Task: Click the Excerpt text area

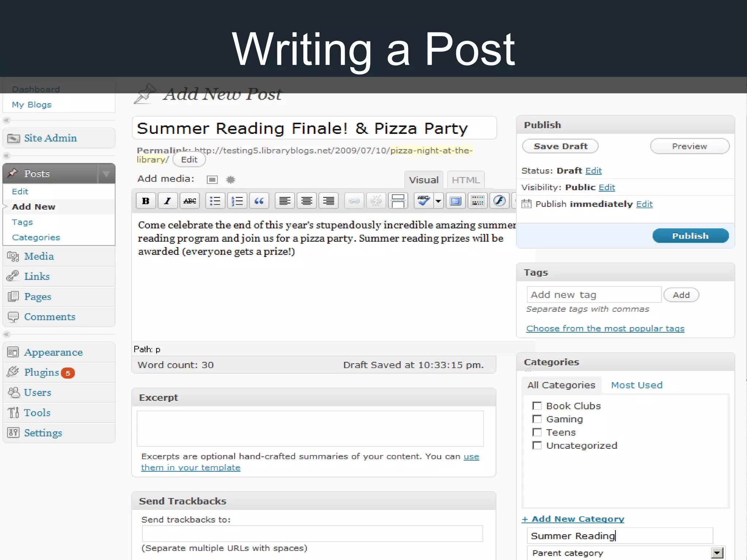Action: click(x=310, y=428)
